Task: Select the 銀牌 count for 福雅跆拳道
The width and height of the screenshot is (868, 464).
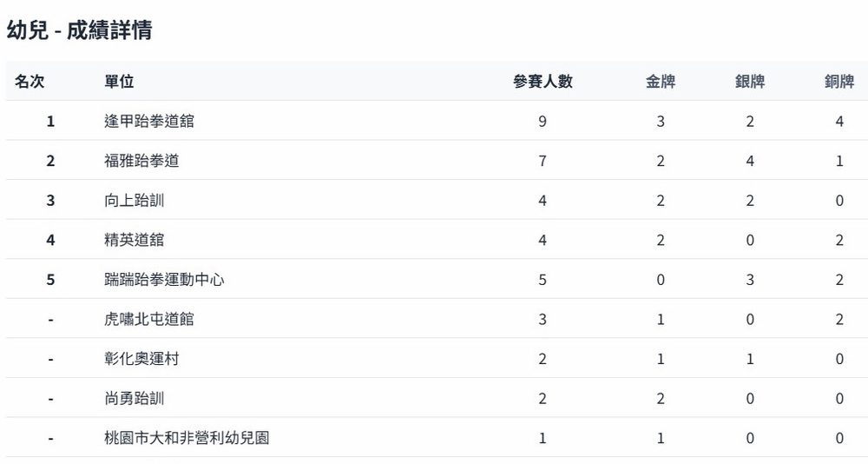Action: coord(750,161)
